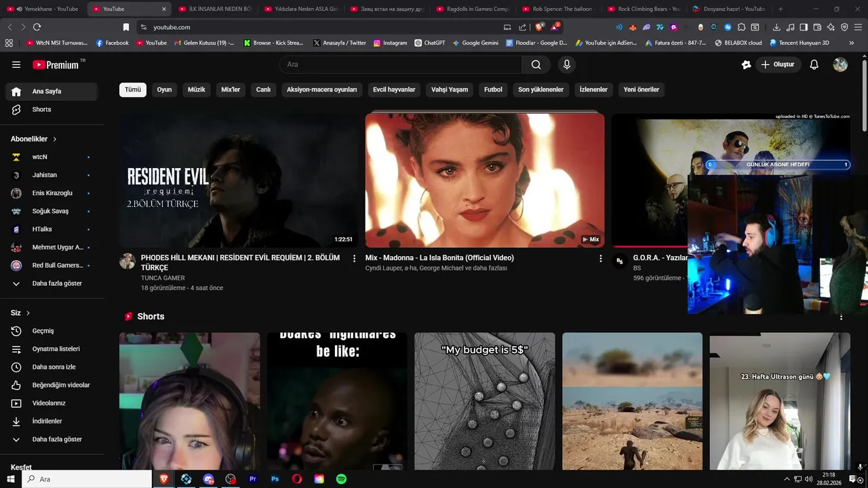This screenshot has width=868, height=488.
Task: Open the notifications bell
Action: [814, 64]
